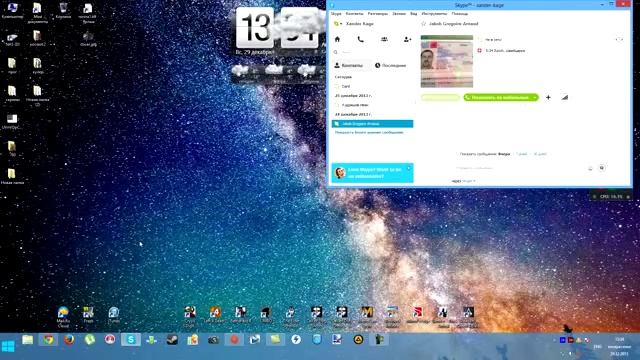Open the Звонки menu
This screenshot has height=360, width=640.
pyautogui.click(x=399, y=13)
